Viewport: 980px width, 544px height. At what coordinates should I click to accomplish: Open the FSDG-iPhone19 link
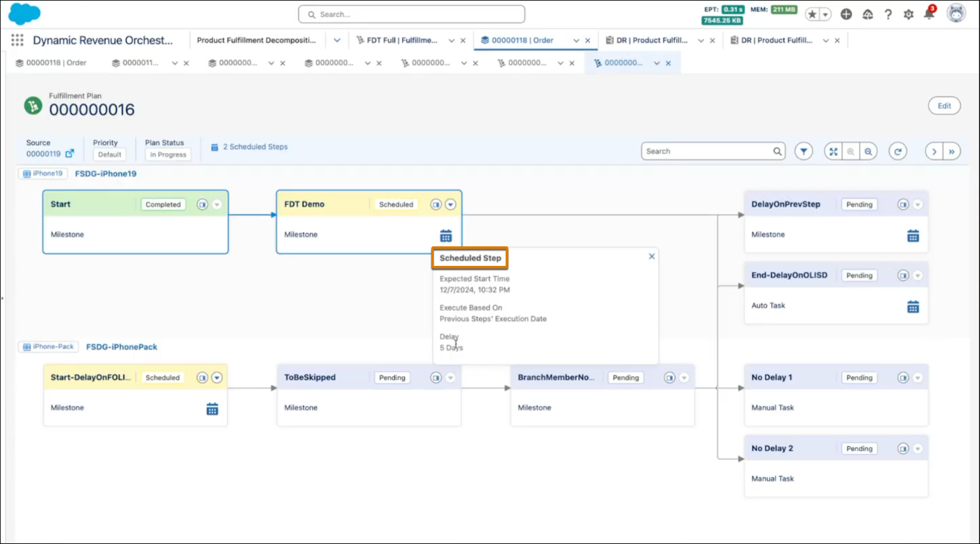pyautogui.click(x=106, y=174)
